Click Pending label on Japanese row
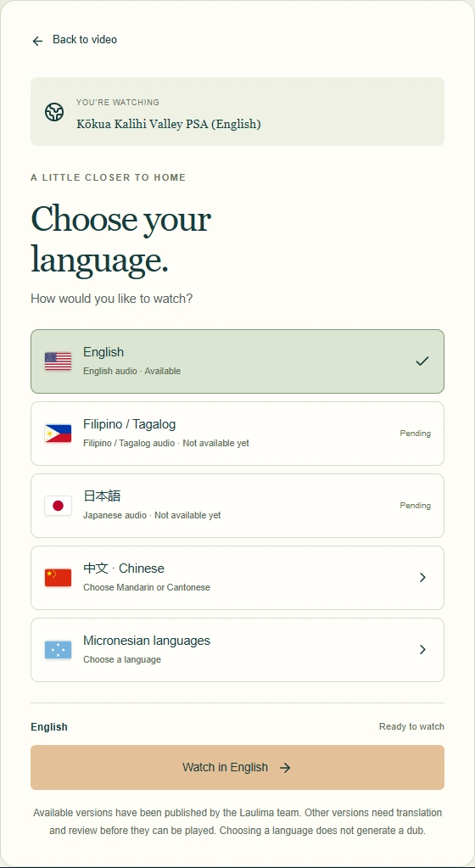The width and height of the screenshot is (475, 868). pos(416,506)
